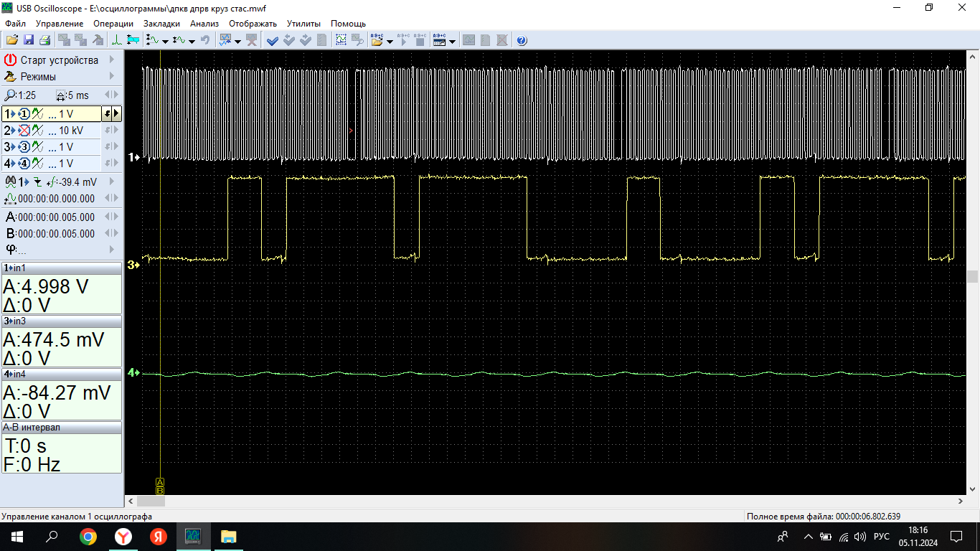The height and width of the screenshot is (551, 980).
Task: Expand the Старт устройства arrow
Action: click(112, 60)
